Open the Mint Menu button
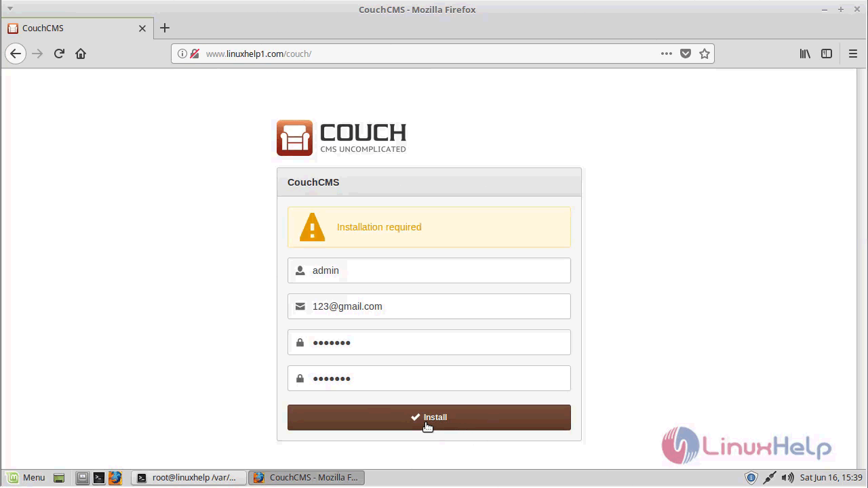868x488 pixels. point(25,477)
